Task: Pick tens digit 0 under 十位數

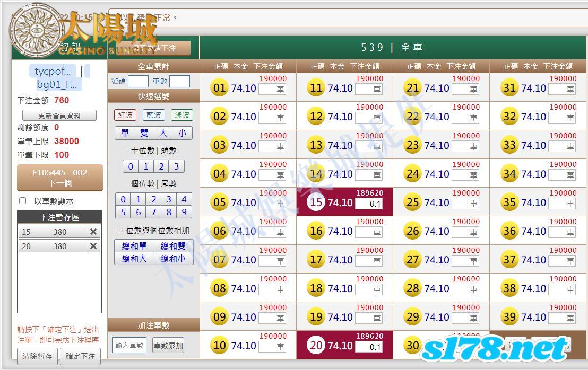Action: (131, 166)
